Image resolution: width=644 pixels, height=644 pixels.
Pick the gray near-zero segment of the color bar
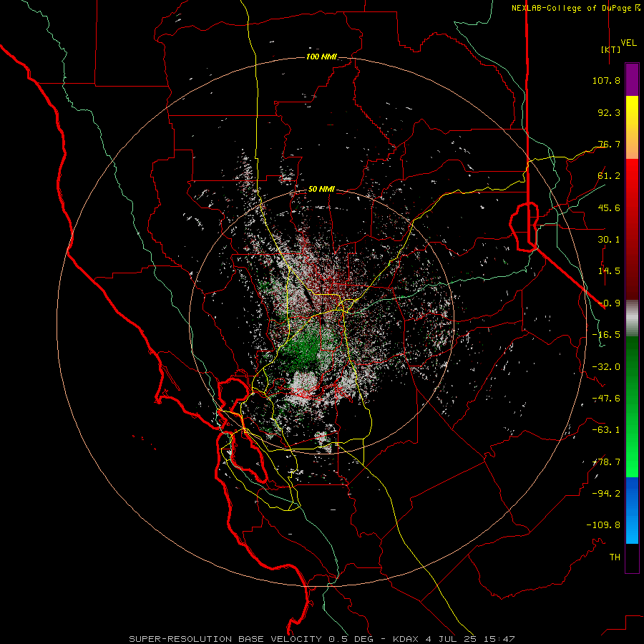pos(632,318)
